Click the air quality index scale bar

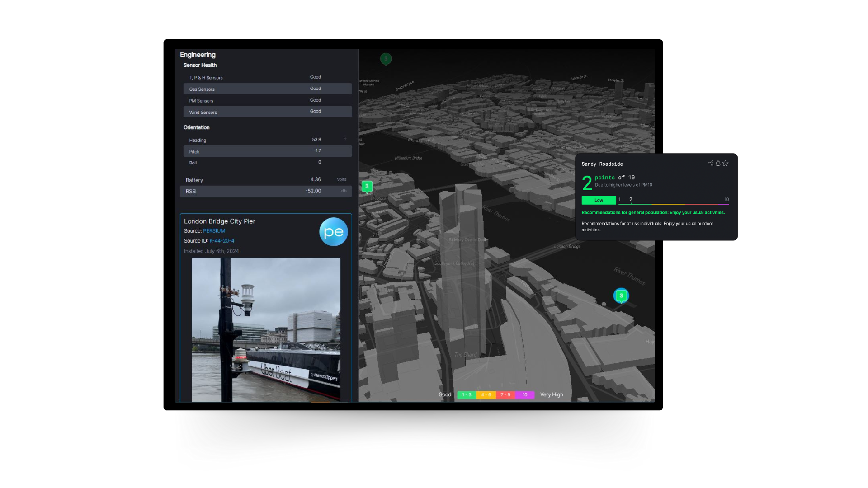pyautogui.click(x=674, y=204)
